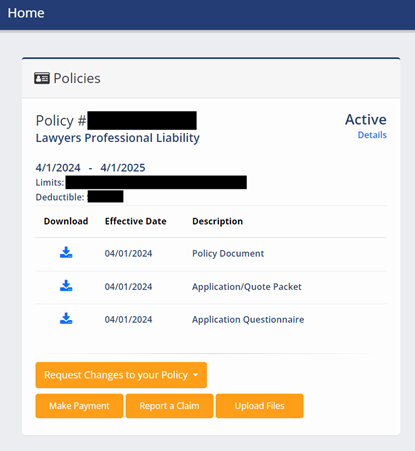Click the caret arrow on Request Changes button

click(x=196, y=375)
